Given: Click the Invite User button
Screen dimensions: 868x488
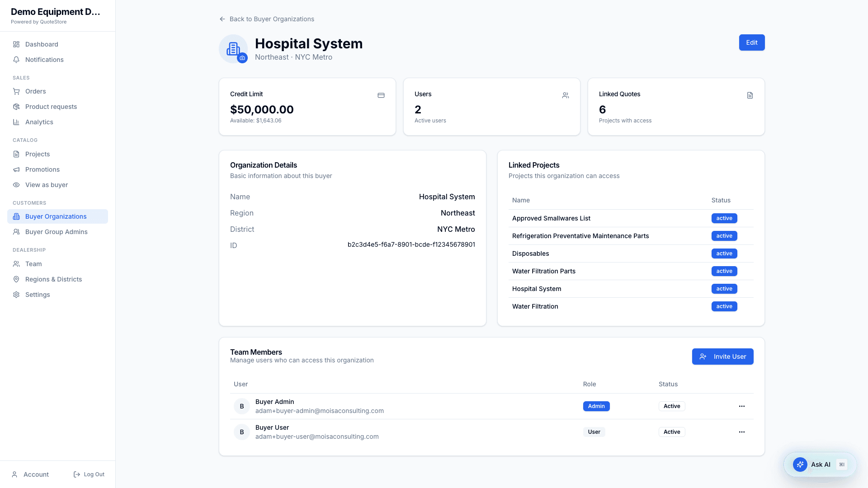Looking at the screenshot, I should pos(722,357).
